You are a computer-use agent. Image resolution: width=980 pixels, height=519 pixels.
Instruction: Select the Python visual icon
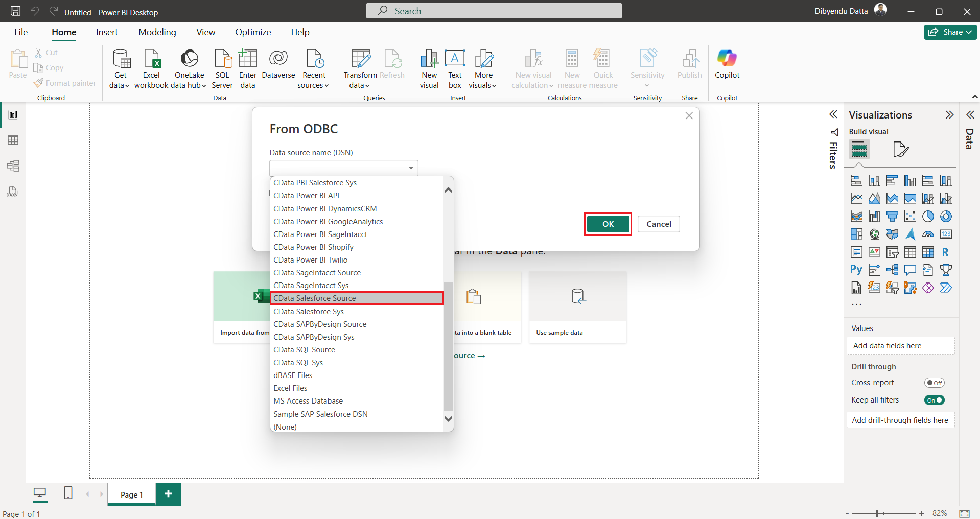856,270
